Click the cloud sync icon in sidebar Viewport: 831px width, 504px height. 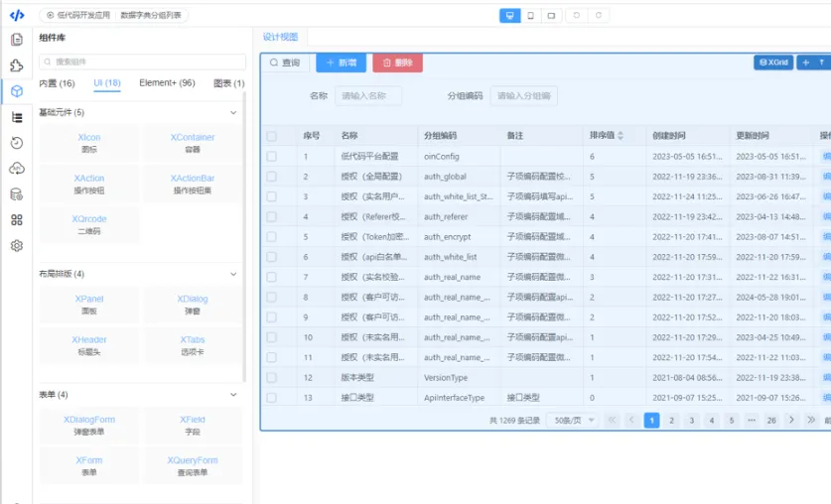point(17,169)
